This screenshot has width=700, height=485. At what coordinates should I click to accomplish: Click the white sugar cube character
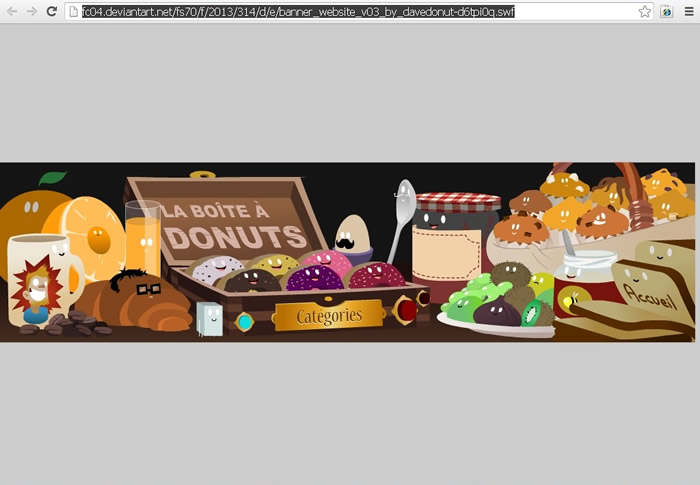click(x=210, y=318)
